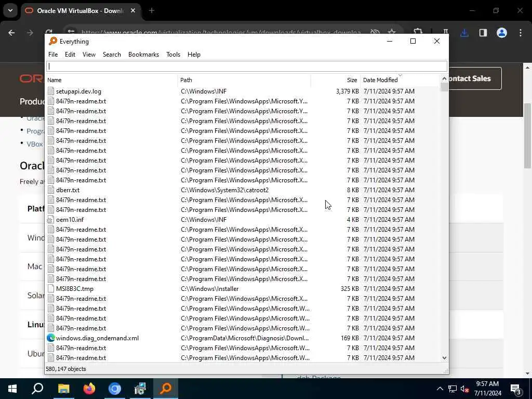Open the Help menu in Everything

pos(194,54)
